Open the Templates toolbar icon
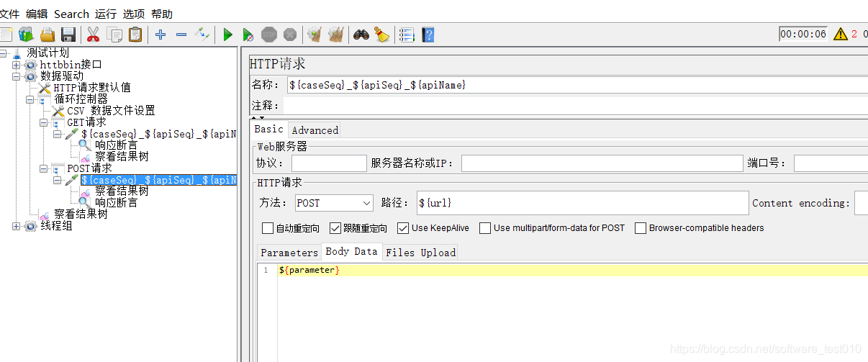Screen dimensions: 868x362 [x=26, y=34]
